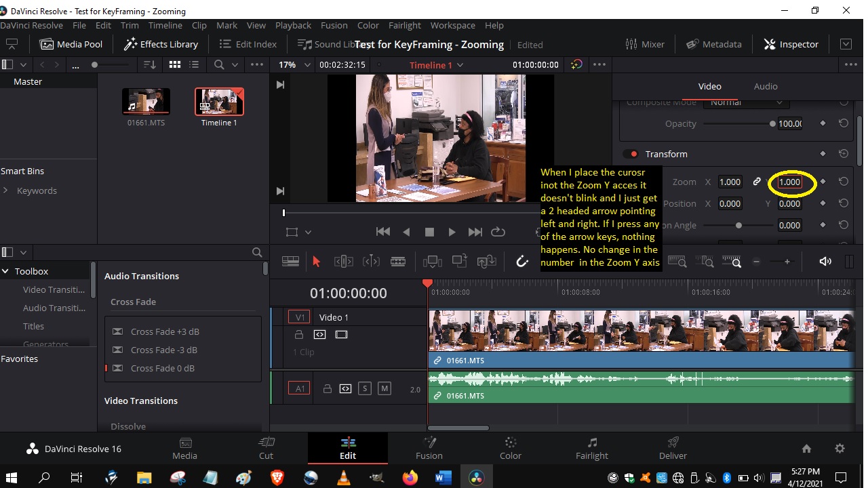Toggle the bypass color grades and effects icon

[x=576, y=64]
